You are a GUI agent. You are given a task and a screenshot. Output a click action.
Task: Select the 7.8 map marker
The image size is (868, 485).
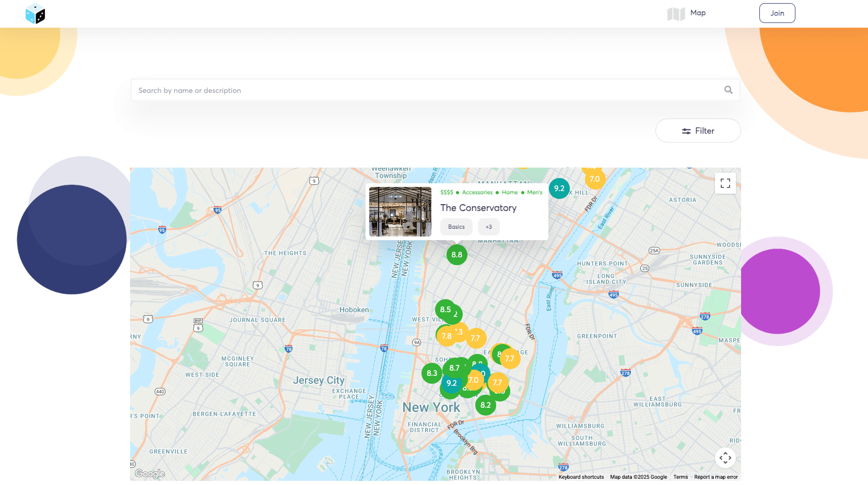pyautogui.click(x=447, y=336)
